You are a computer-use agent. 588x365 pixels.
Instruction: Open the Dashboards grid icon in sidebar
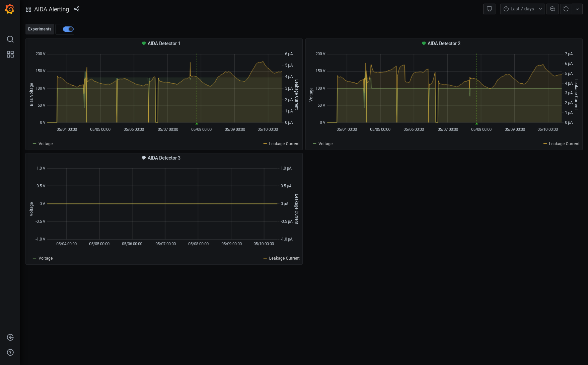tap(10, 54)
